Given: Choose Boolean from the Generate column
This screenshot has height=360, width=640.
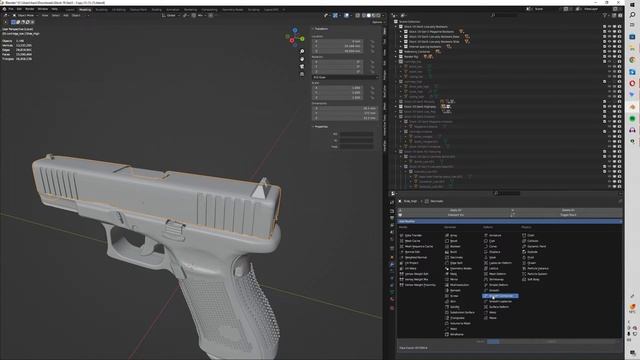Looking at the screenshot, I should 453,247.
